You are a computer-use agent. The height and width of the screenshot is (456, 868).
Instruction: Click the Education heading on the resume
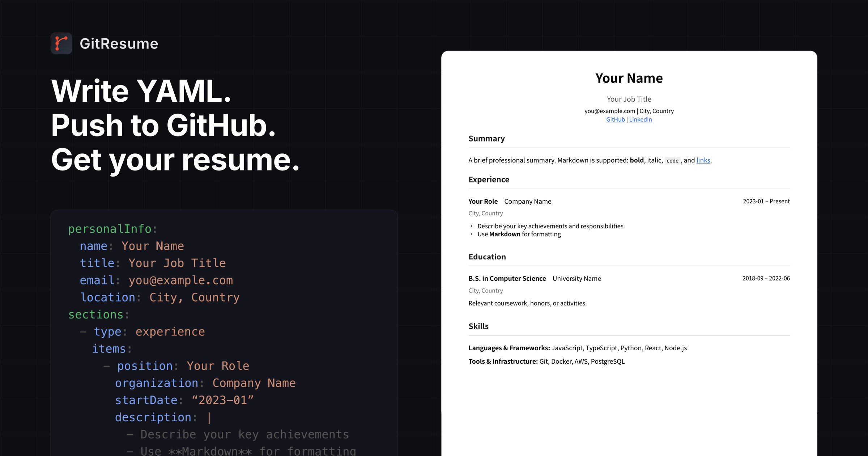[487, 257]
